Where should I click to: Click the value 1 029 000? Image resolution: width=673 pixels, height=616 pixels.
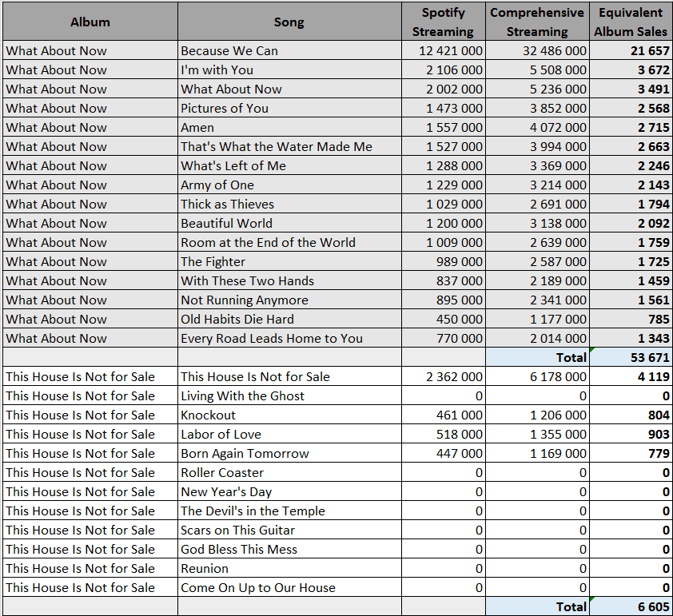point(444,205)
